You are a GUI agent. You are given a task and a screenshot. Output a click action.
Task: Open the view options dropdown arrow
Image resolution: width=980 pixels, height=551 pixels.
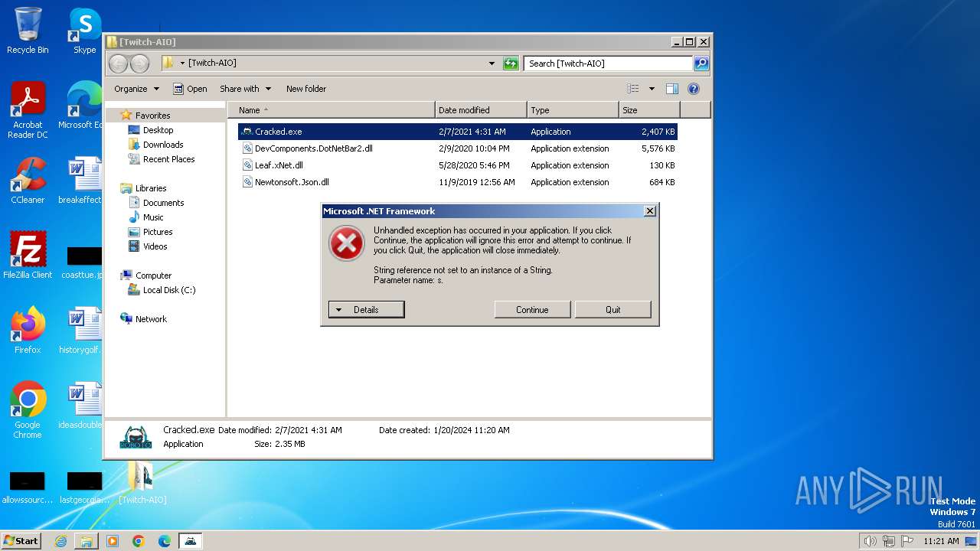click(652, 89)
